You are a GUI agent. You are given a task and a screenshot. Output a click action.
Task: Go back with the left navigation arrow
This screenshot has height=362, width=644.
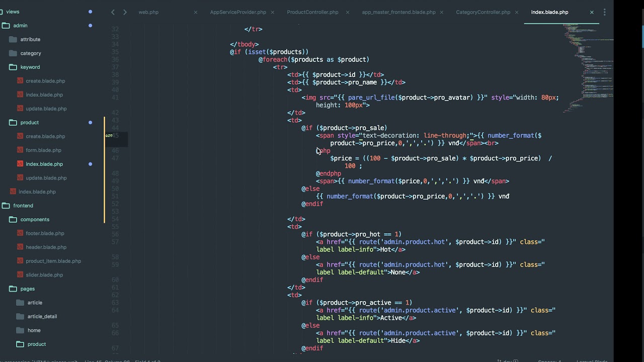point(113,12)
